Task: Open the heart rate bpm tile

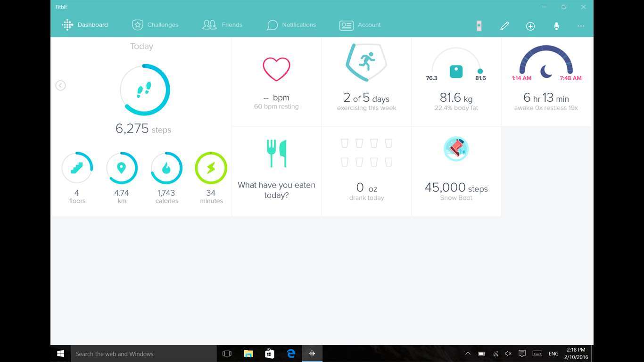Action: point(276,82)
